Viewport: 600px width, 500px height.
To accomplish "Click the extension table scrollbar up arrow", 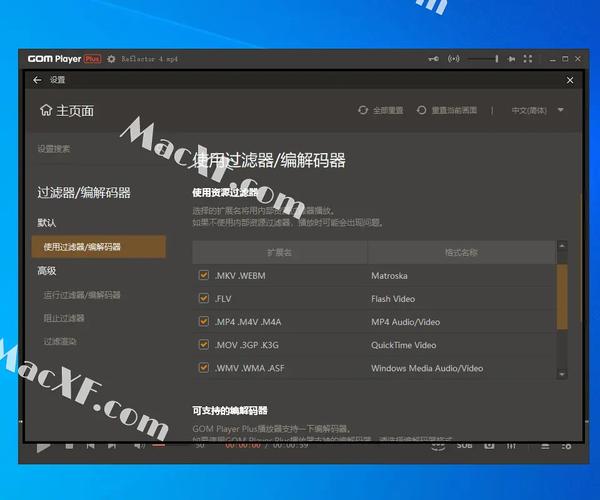I will pyautogui.click(x=562, y=246).
